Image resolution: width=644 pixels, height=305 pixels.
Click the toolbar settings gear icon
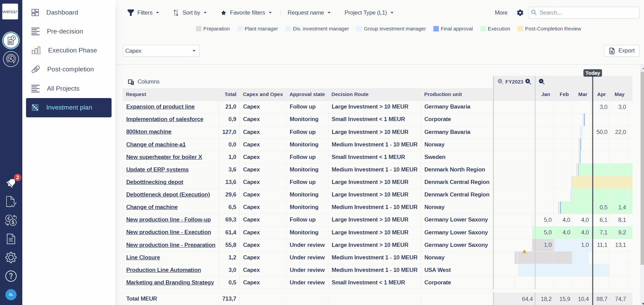(x=520, y=13)
